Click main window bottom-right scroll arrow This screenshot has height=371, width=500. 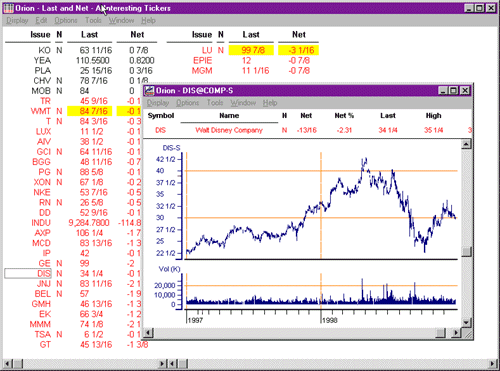(x=493, y=363)
